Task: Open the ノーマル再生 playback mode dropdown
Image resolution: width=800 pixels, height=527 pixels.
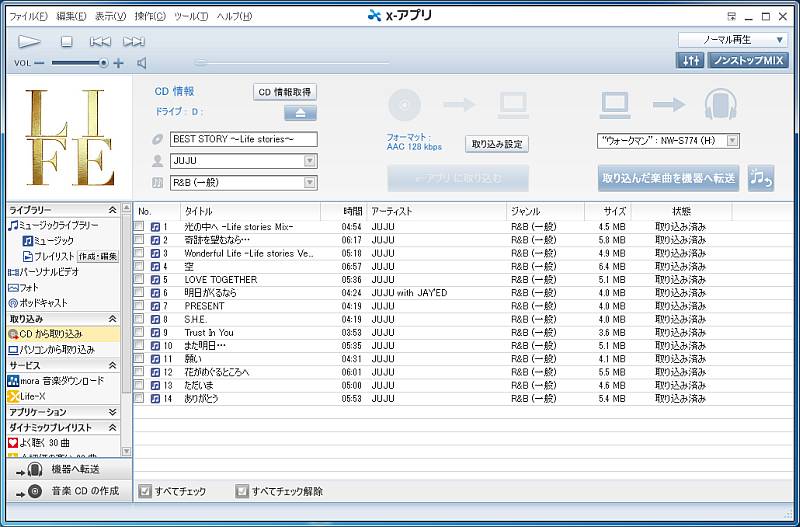Action: 733,40
